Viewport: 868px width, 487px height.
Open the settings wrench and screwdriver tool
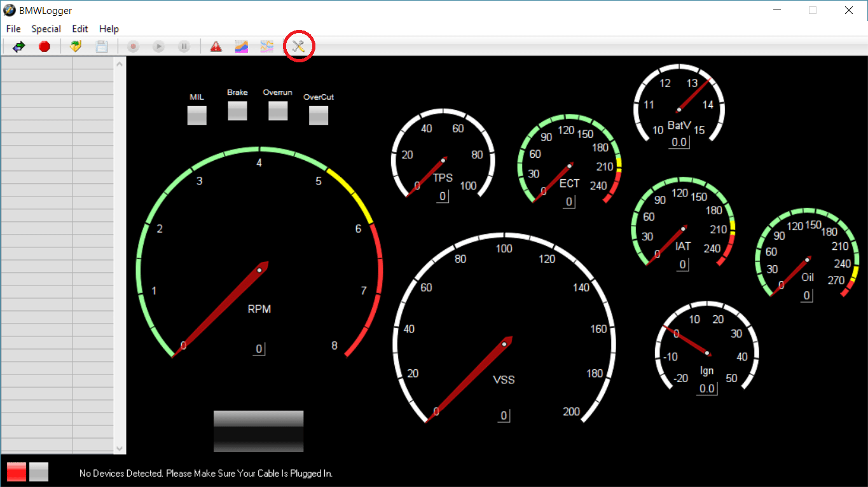[x=298, y=45]
